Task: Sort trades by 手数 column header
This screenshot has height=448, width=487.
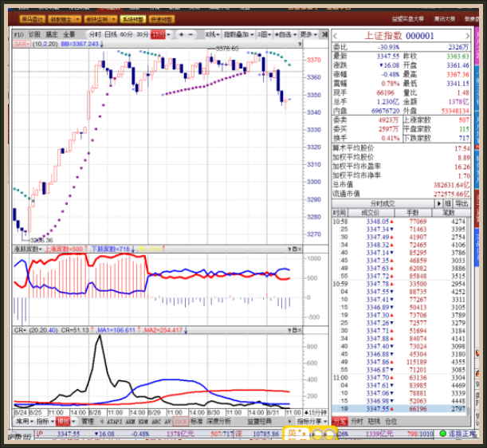Action: (413, 213)
